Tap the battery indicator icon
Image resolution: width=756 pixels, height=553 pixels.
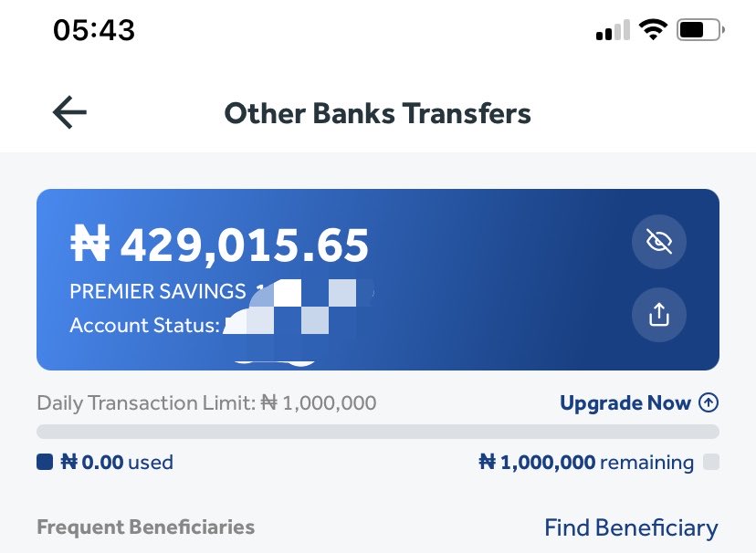coord(700,30)
